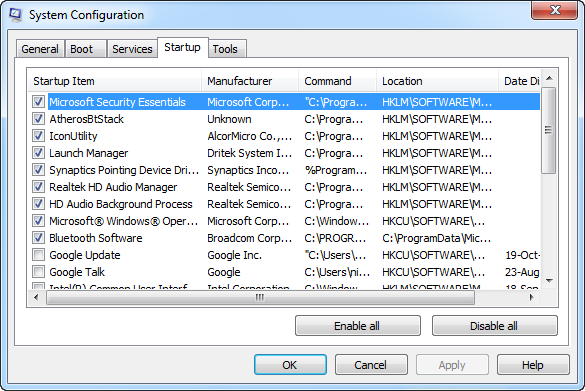
Task: Click the Disable all button
Action: pos(494,326)
